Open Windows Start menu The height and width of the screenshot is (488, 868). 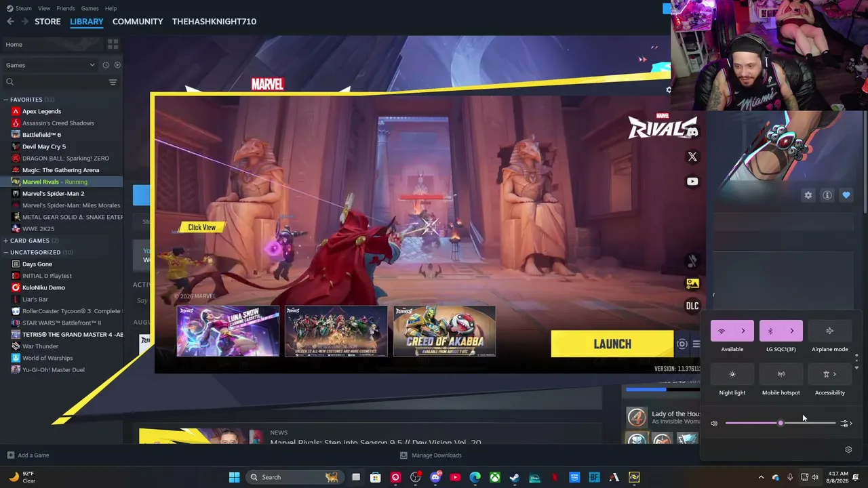point(234,477)
